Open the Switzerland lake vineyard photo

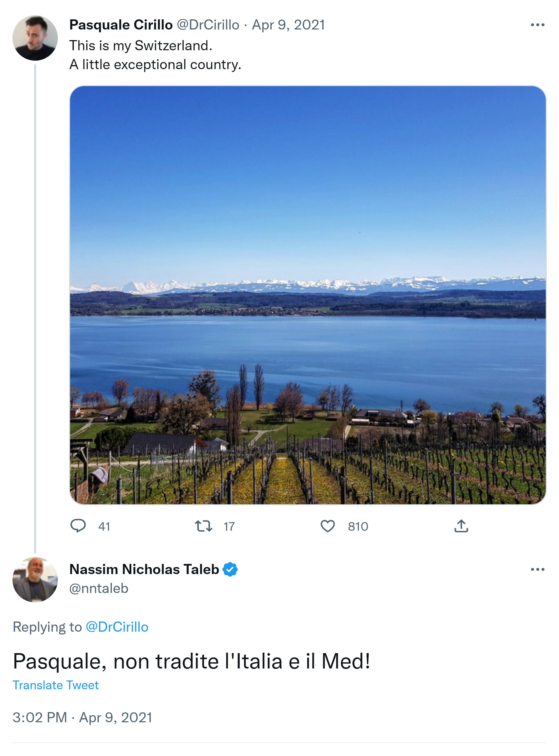point(308,295)
